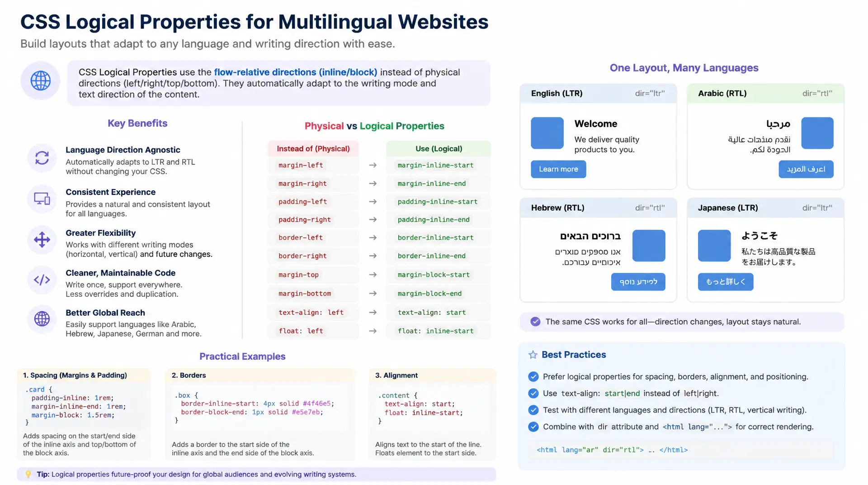The image size is (868, 485).
Task: Click the 'Instead of (Physical)' column header
Action: tap(313, 149)
